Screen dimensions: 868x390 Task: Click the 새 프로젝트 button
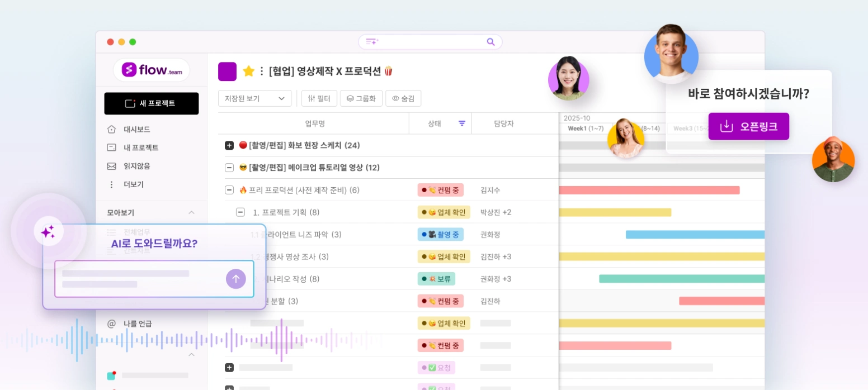(x=151, y=103)
